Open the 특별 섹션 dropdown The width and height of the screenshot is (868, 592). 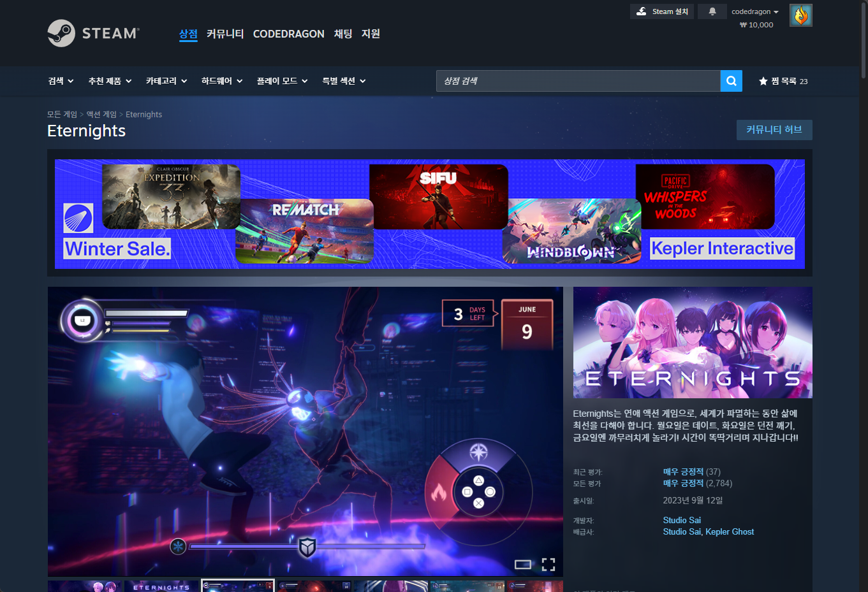coord(344,81)
